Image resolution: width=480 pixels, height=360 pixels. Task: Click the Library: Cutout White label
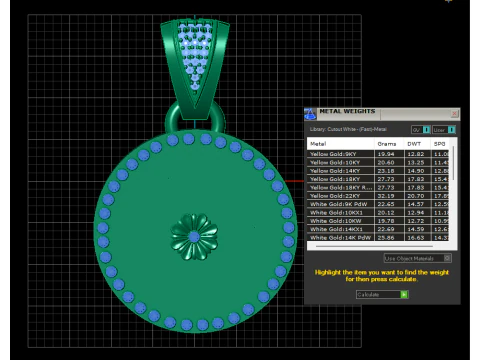(x=348, y=129)
